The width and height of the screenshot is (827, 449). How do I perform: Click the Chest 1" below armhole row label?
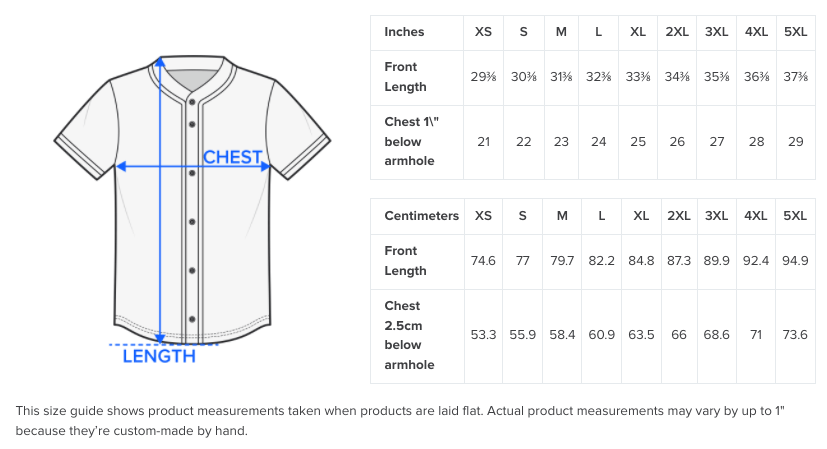coord(411,141)
